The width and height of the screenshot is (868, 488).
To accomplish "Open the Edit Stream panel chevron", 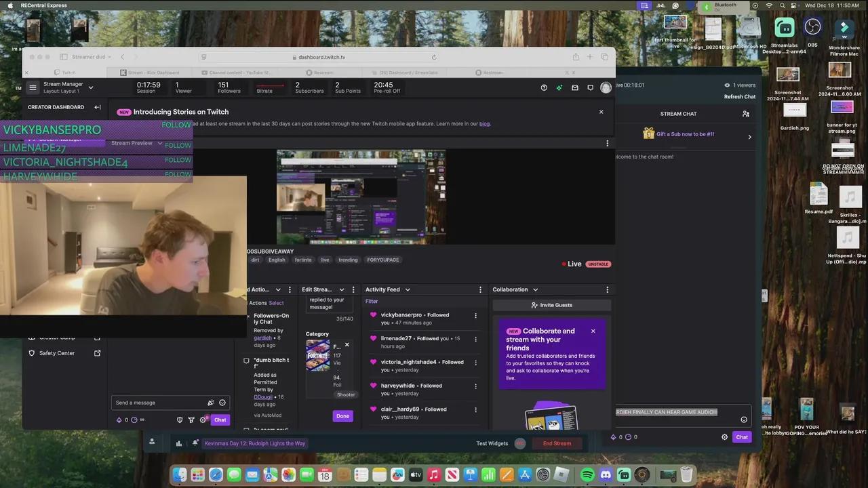I will [341, 289].
